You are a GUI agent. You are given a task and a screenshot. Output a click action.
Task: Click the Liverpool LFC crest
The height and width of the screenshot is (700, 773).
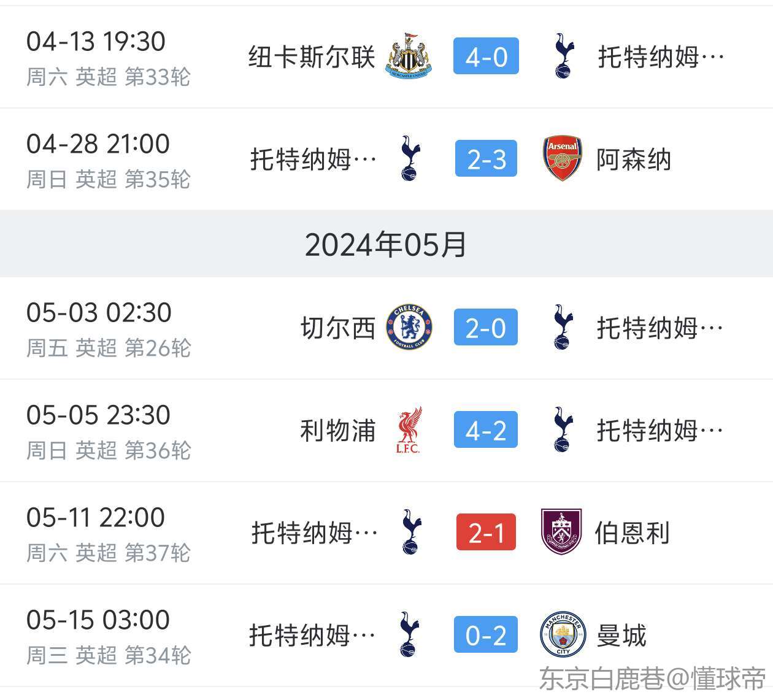pos(409,430)
